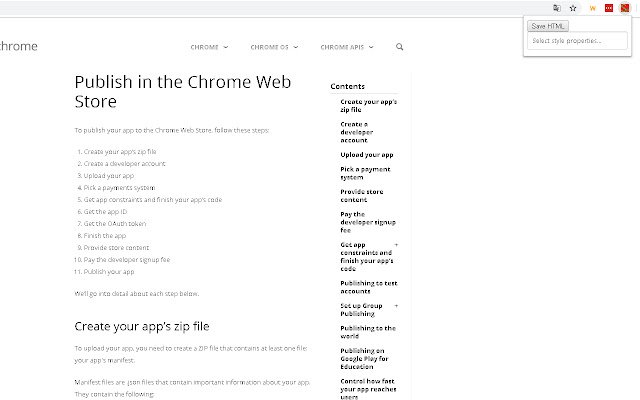Jump to Publishing to the world
The width and height of the screenshot is (640, 400).
368,332
